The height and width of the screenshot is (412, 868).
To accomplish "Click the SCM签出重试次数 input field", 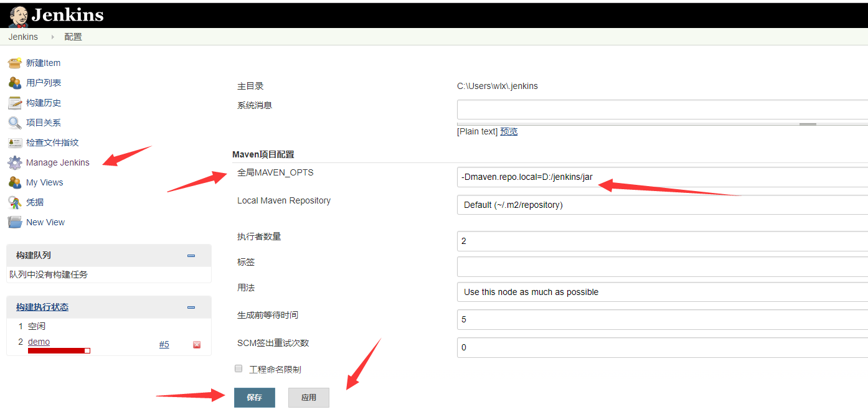I will coord(663,347).
